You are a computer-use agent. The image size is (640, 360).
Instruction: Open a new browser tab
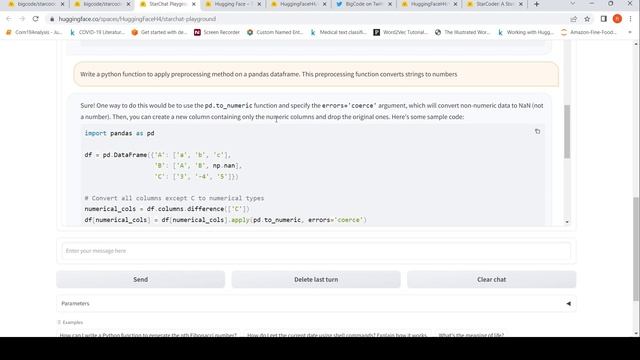click(x=536, y=4)
